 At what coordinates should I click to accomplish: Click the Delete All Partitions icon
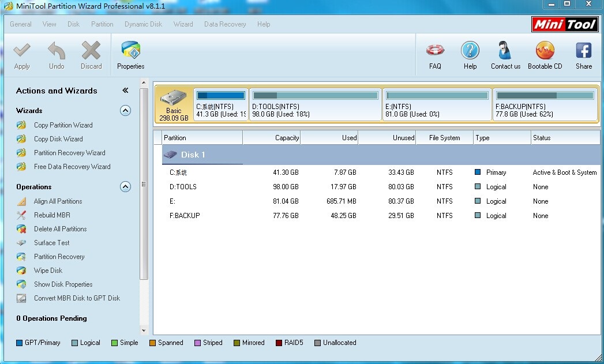[x=21, y=229]
